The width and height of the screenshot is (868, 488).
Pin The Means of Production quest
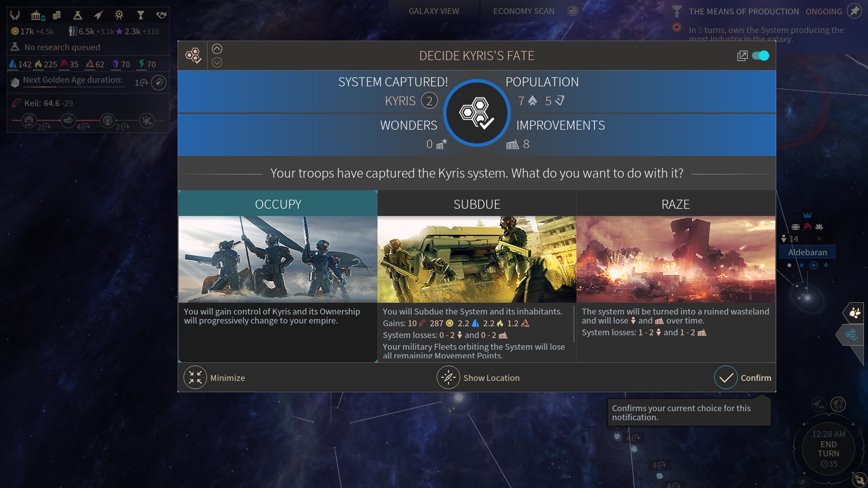[x=854, y=11]
